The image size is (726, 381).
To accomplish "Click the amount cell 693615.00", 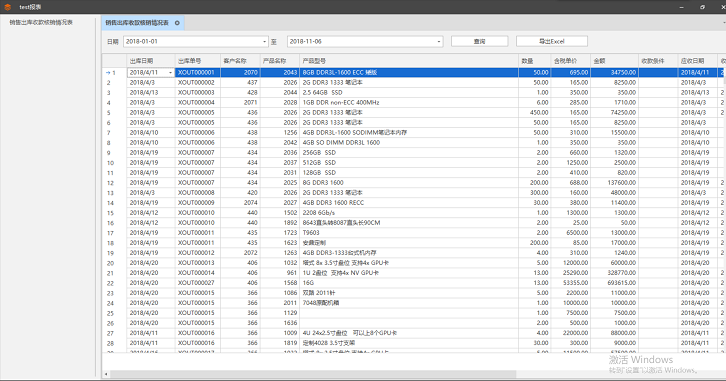I will pyautogui.click(x=614, y=283).
